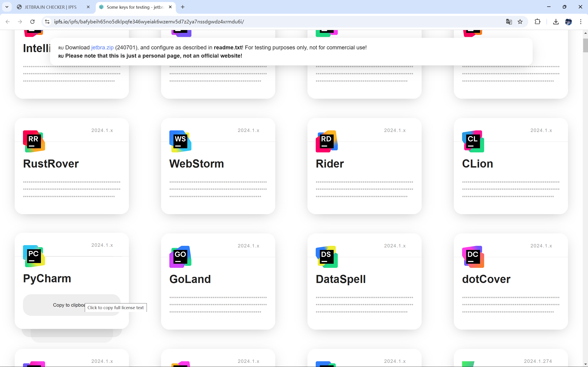The image size is (588, 367).
Task: Open the Extensions puzzle icon
Action: [x=537, y=22]
